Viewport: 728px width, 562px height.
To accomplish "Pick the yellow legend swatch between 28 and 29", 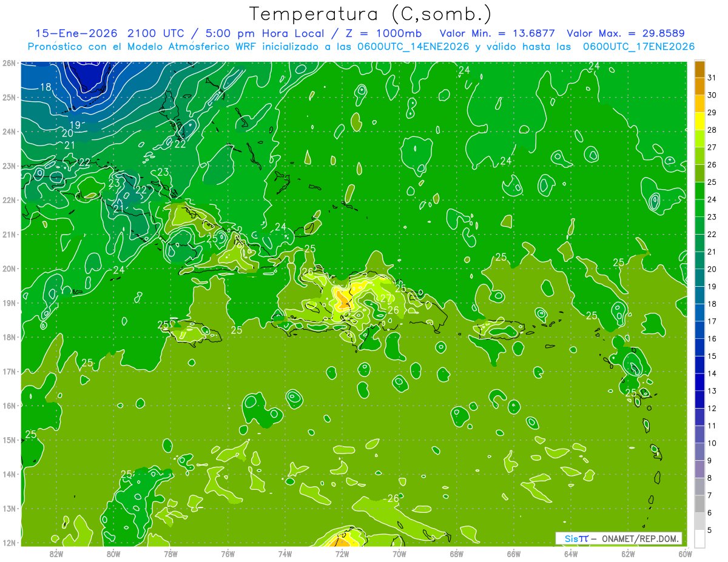I will pyautogui.click(x=699, y=121).
